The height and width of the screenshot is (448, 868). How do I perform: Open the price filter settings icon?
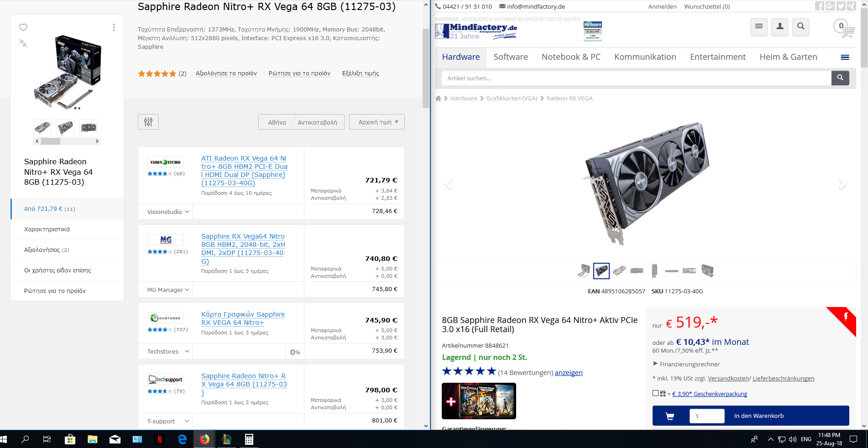coord(148,122)
